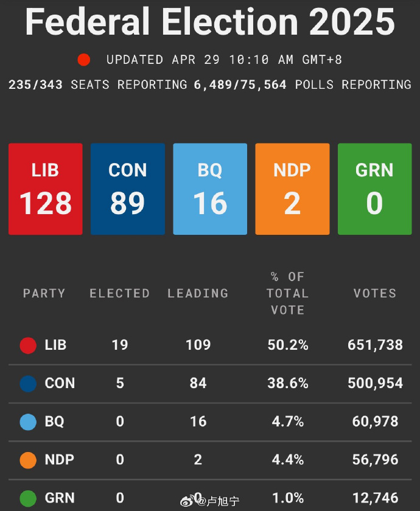Image resolution: width=420 pixels, height=511 pixels.
Task: Select the blue CON 89 seats card
Action: 128,189
